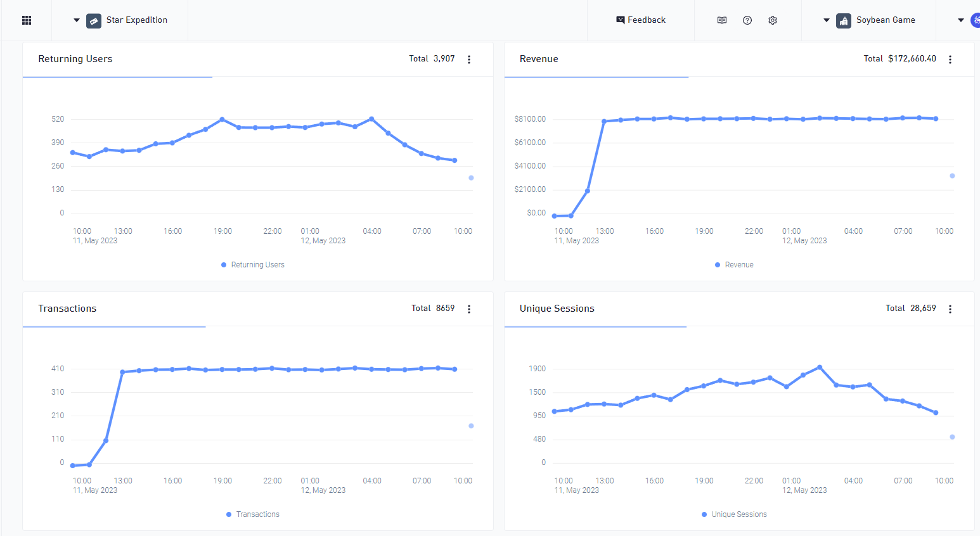Click Total $172,660.40 in Revenue
Screen dimensions: 980x536
899,58
